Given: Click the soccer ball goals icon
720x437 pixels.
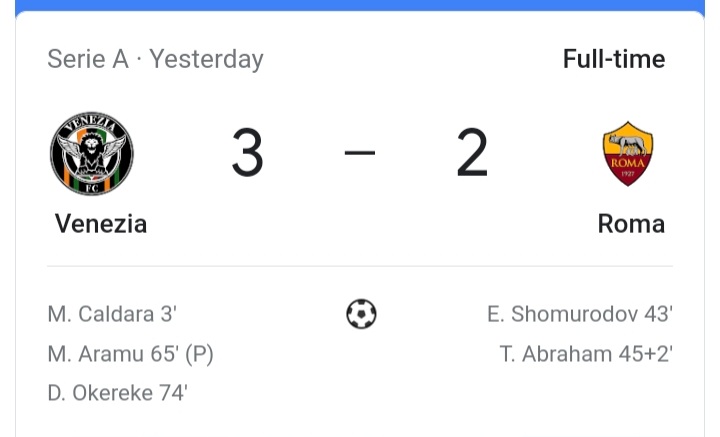Looking at the screenshot, I should click(361, 315).
